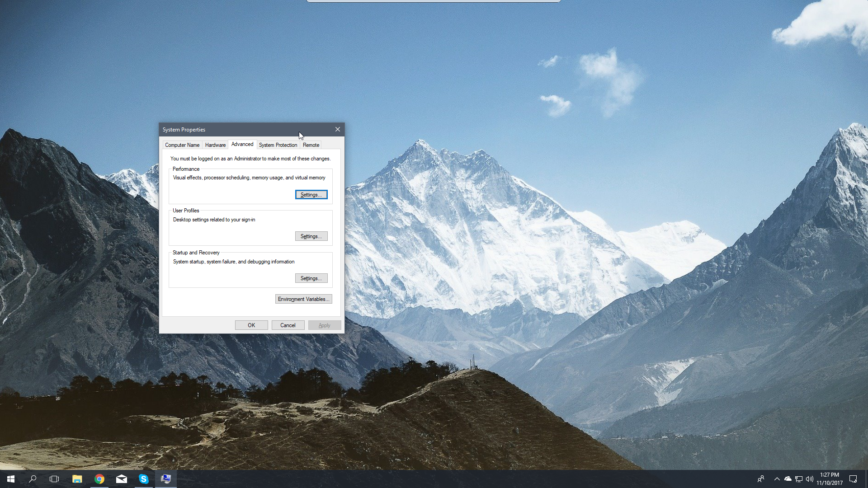
Task: Switch to Computer Name tab
Action: click(182, 145)
